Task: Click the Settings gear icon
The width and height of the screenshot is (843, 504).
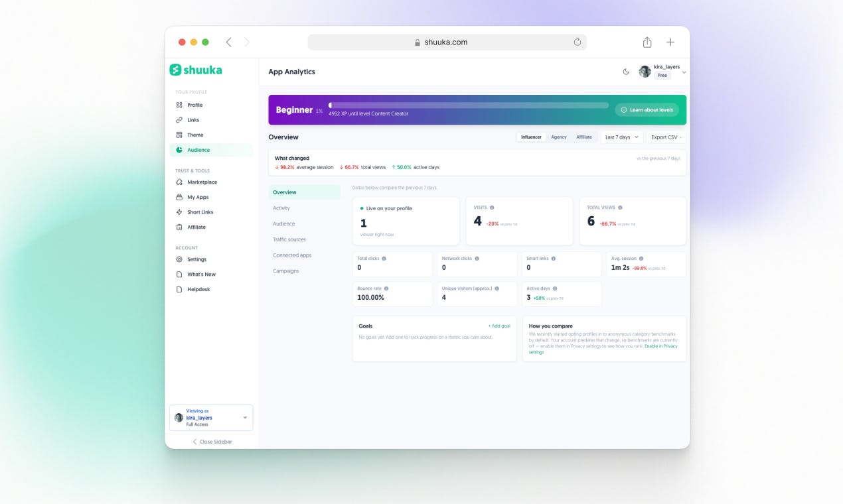Action: point(179,259)
